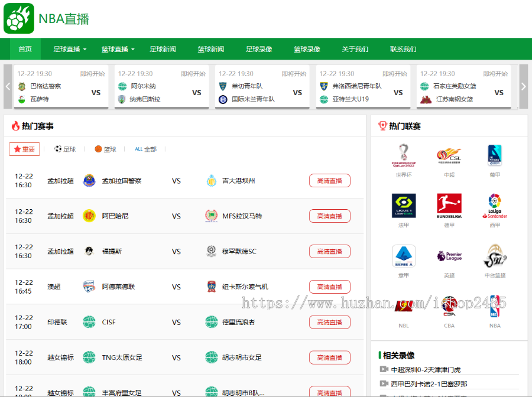Select the 篮球 filter

106,149
